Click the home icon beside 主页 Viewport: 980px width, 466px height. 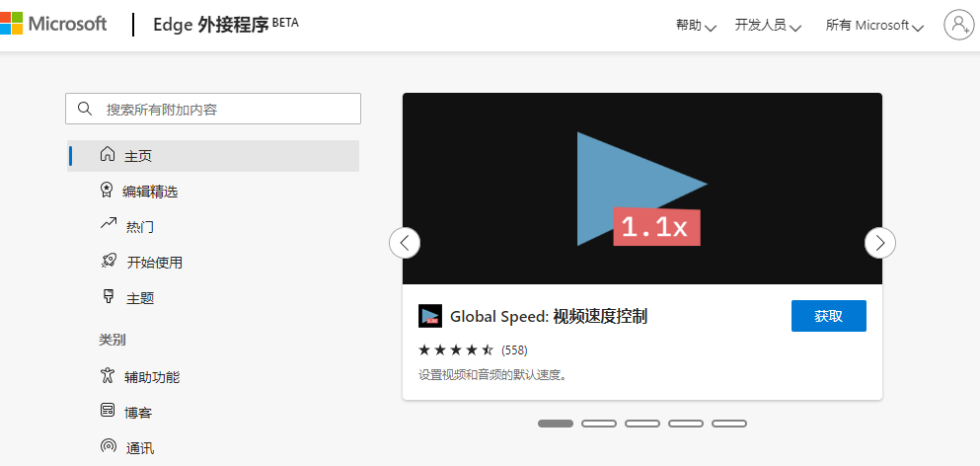click(108, 154)
